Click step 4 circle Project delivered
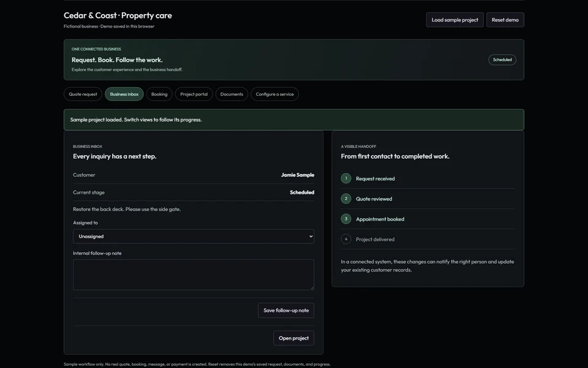The width and height of the screenshot is (588, 368). coord(346,239)
